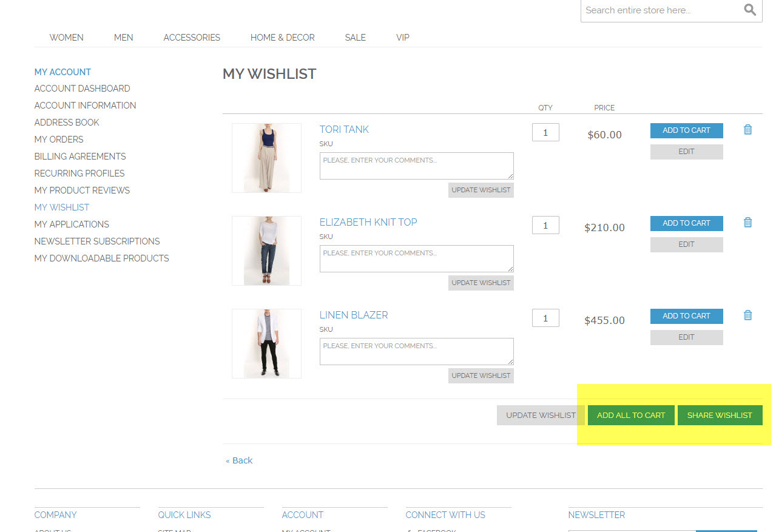This screenshot has height=532, width=776.
Task: Open the Address Book page
Action: 66,122
